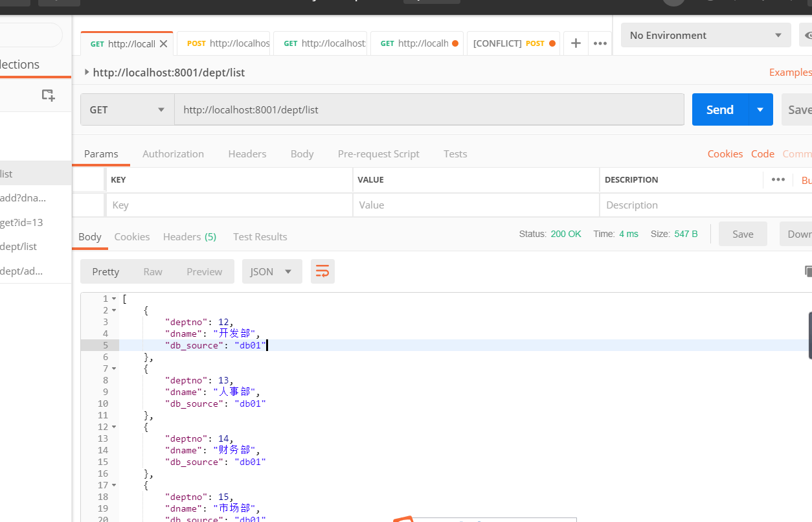
Task: Click the request title http://localhost:8001/dept/list
Action: (169, 73)
